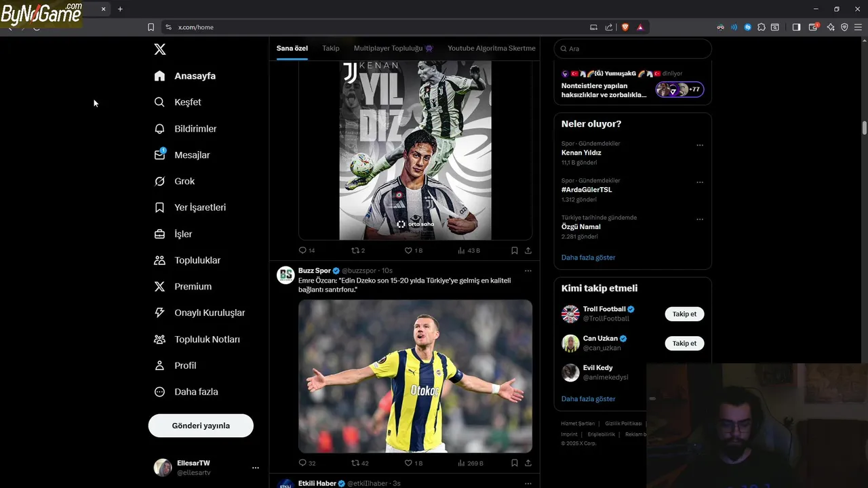Open a new browser tab

120,9
